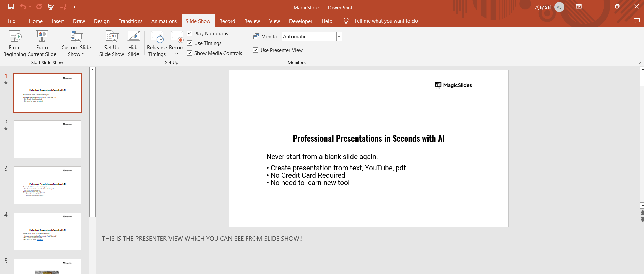Select the blank slide 2 thumbnail
The image size is (644, 274).
click(48, 139)
